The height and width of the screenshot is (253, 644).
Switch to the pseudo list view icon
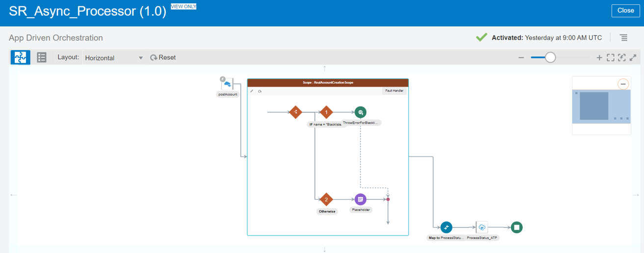coord(42,57)
